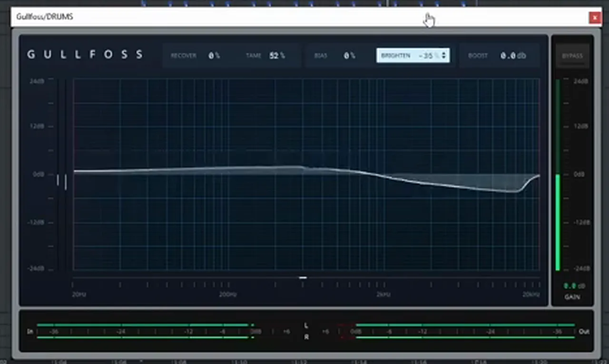Screen dimensions: 609x364
Task: Select the Tame 52% parameter
Action: [265, 56]
